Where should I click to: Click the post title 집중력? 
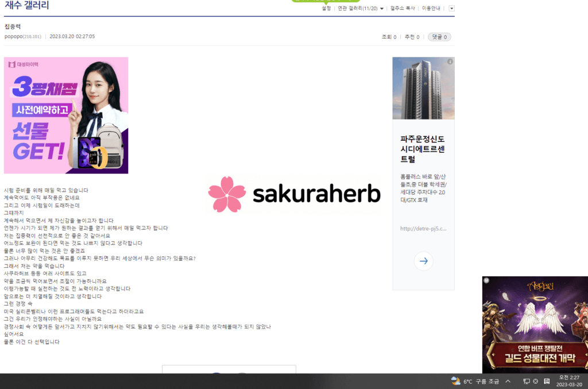pyautogui.click(x=13, y=26)
